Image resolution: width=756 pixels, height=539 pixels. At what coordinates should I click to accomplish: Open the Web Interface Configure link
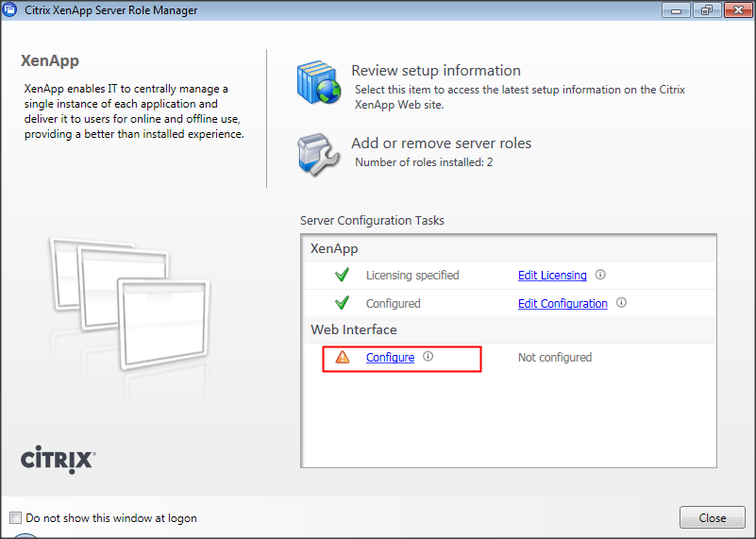390,358
